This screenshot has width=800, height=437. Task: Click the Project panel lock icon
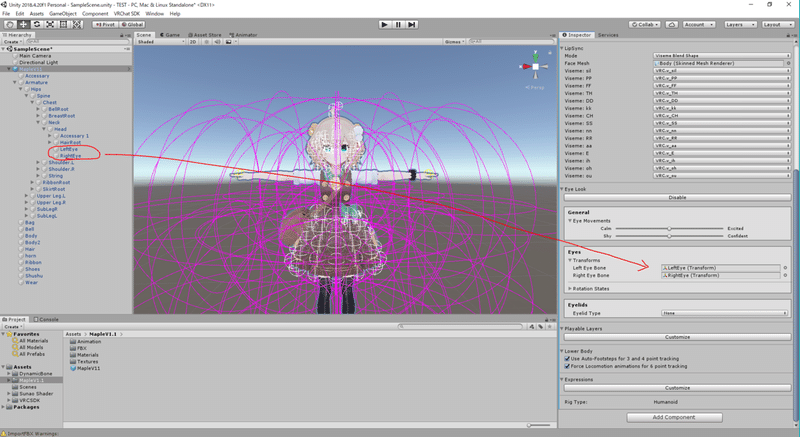[x=546, y=320]
